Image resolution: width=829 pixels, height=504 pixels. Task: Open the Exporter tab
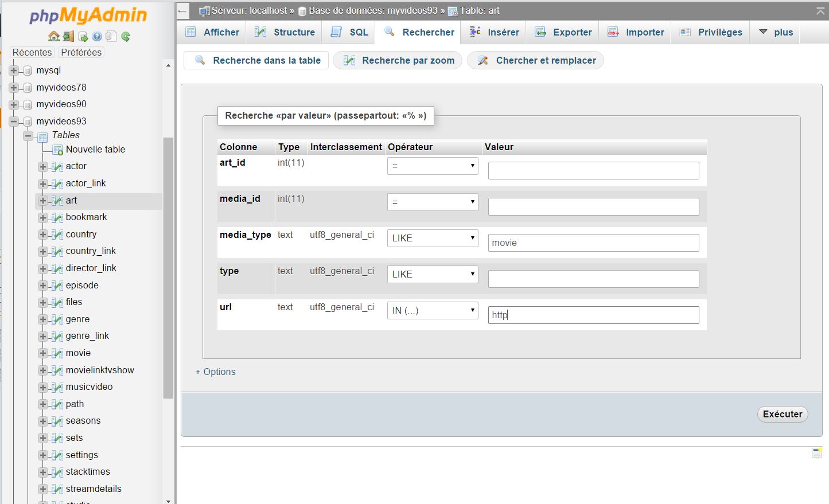coord(563,32)
